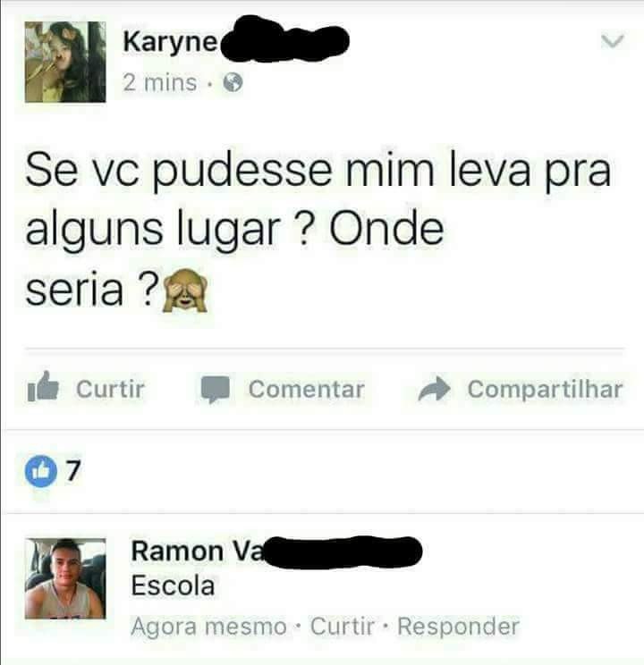This screenshot has width=644, height=665.
Task: Like the post using the Curtir label
Action: (x=110, y=389)
